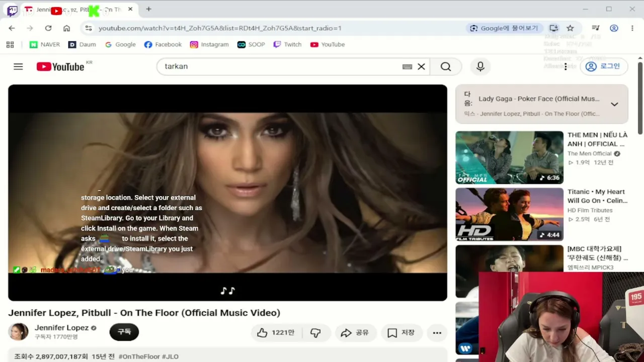The width and height of the screenshot is (644, 362).
Task: Click the browser forward arrow
Action: [x=30, y=28]
